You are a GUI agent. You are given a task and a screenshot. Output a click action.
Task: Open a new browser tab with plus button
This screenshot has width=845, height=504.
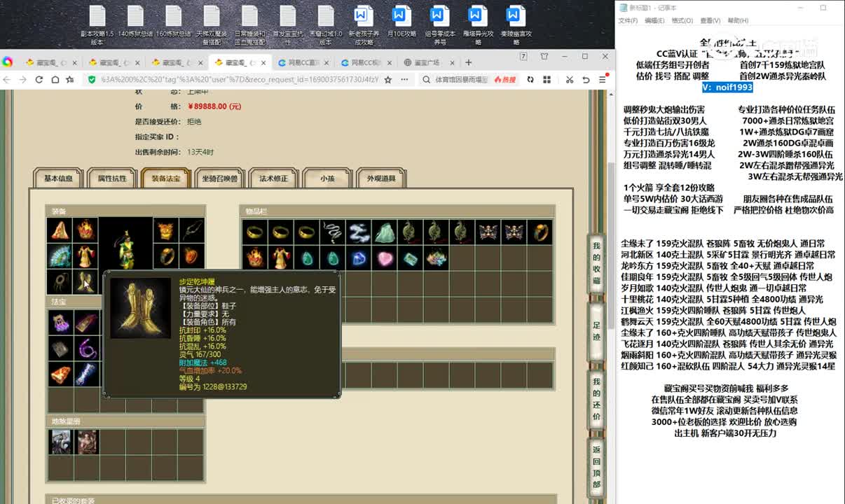[469, 62]
